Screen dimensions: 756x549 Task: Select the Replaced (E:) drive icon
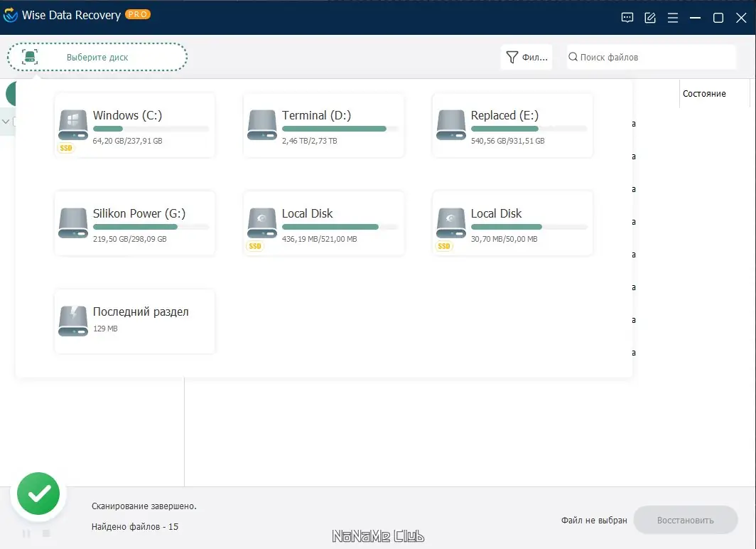(x=450, y=124)
